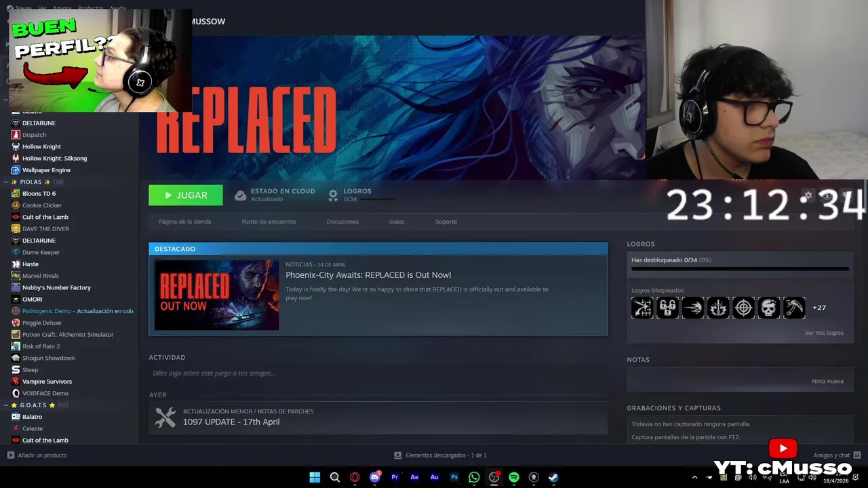Open the Estado en Cloud status icon

point(240,195)
